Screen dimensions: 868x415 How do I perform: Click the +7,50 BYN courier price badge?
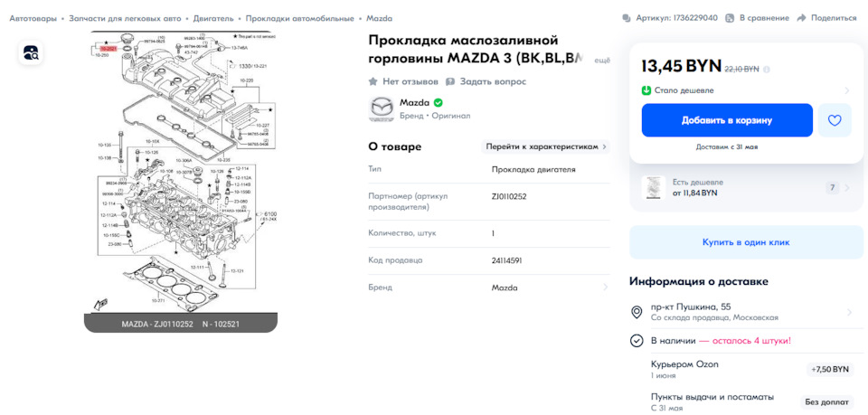(x=830, y=369)
